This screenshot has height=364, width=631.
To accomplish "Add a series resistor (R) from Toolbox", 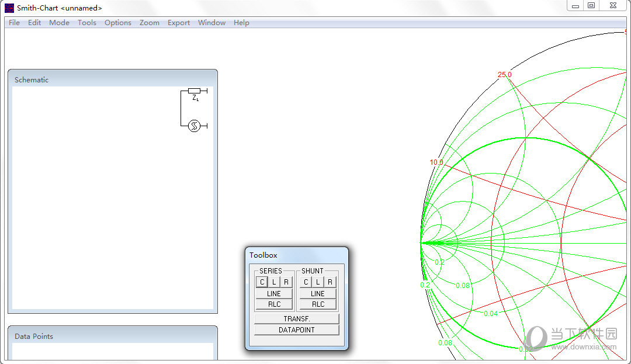I will point(286,282).
